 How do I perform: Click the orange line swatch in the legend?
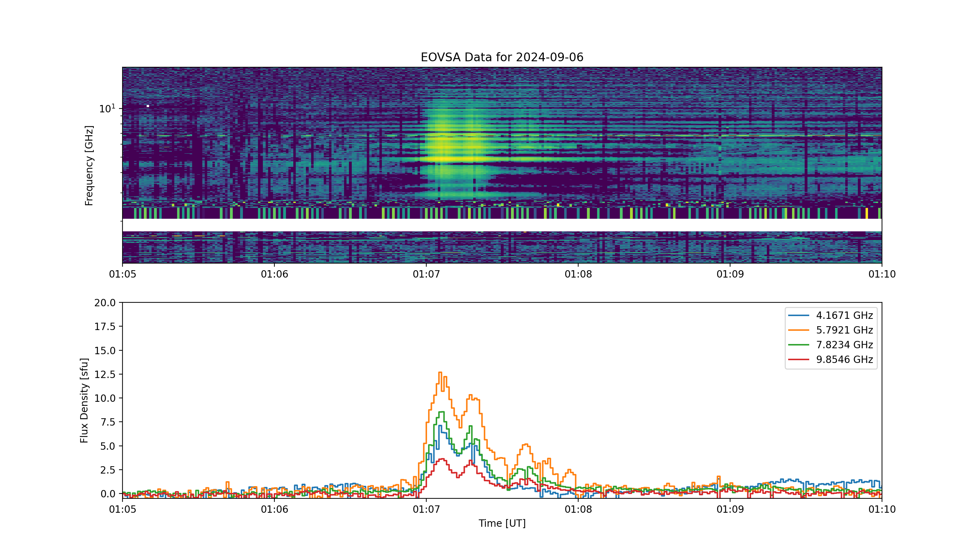[x=798, y=330]
